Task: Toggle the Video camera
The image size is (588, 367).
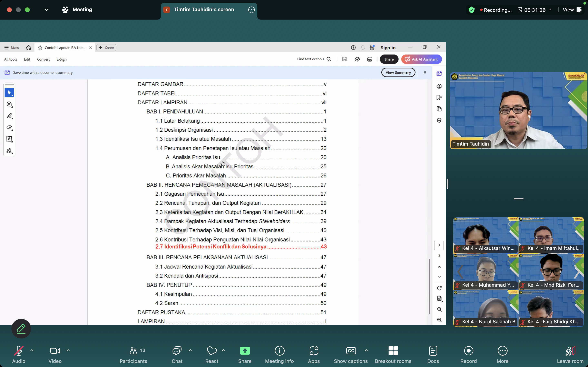Action: [55, 351]
